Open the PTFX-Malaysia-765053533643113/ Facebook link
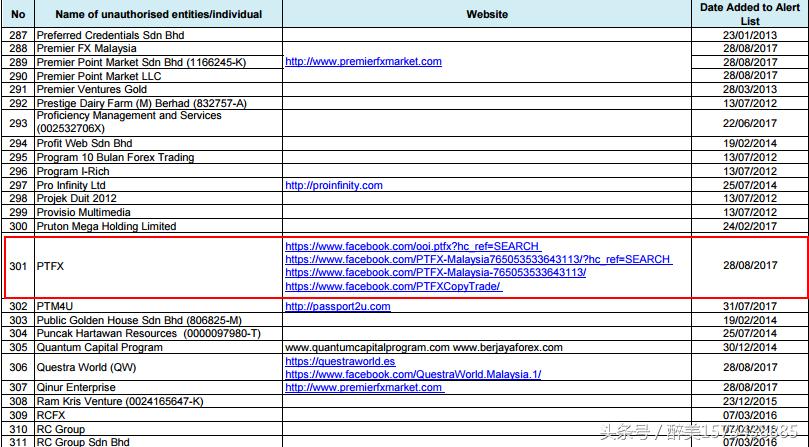 (x=435, y=272)
